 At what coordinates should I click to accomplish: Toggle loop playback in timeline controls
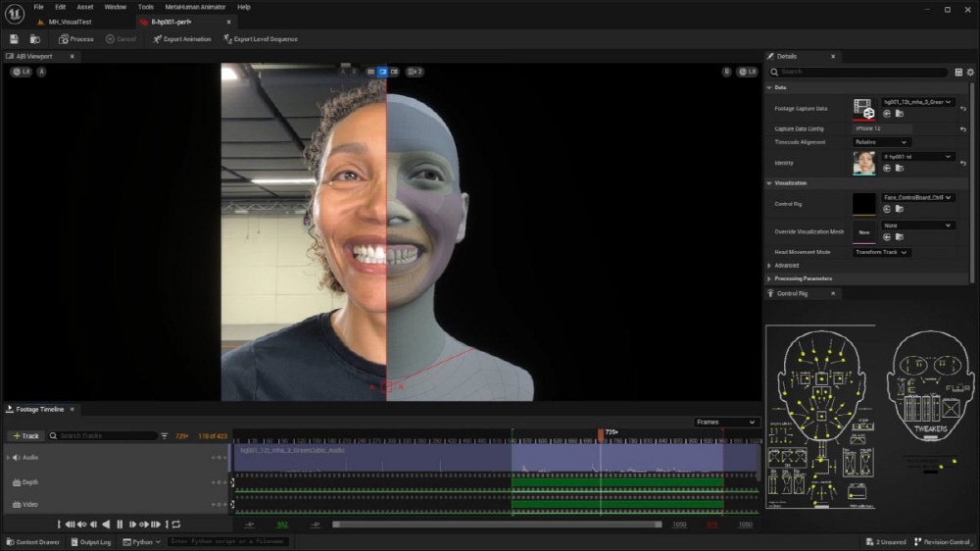tap(175, 525)
